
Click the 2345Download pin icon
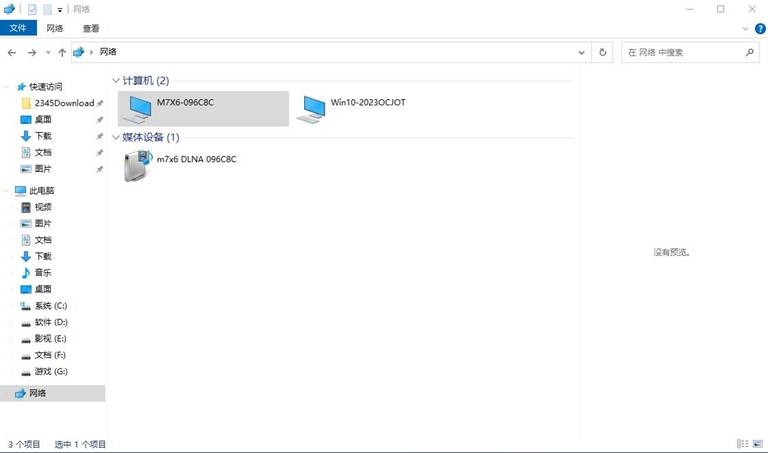click(x=100, y=103)
